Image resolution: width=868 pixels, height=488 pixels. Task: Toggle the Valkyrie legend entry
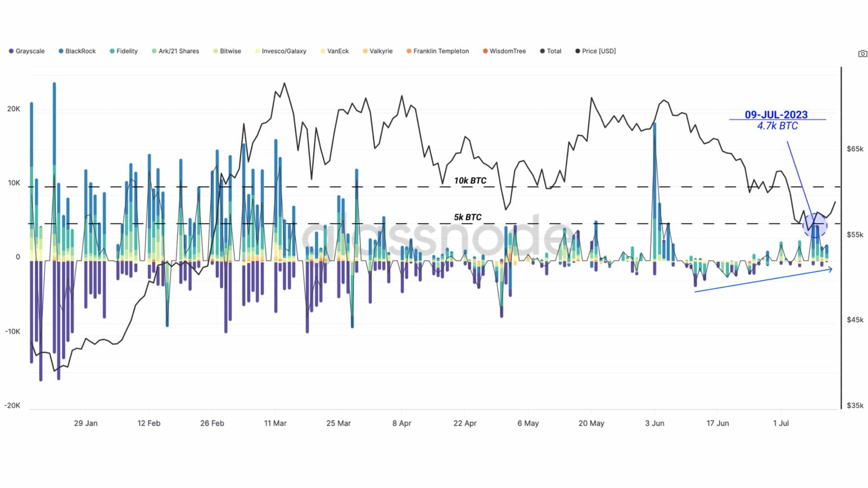(x=377, y=51)
